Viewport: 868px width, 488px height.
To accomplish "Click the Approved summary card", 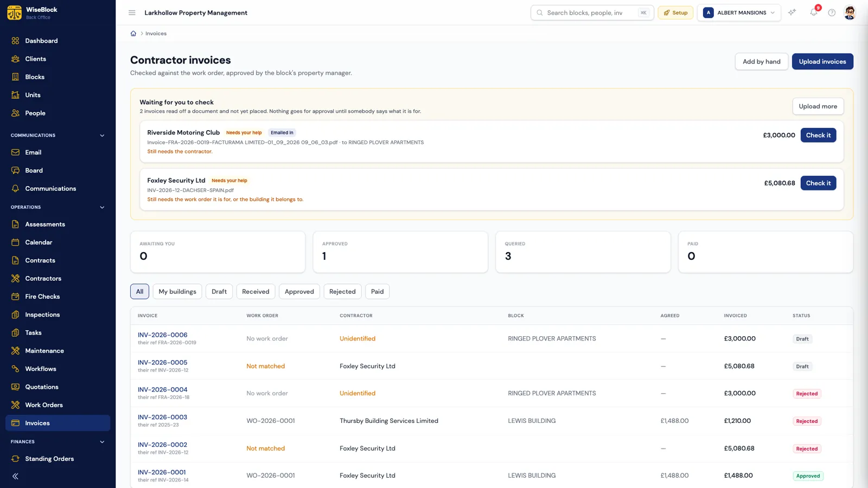I will point(400,252).
